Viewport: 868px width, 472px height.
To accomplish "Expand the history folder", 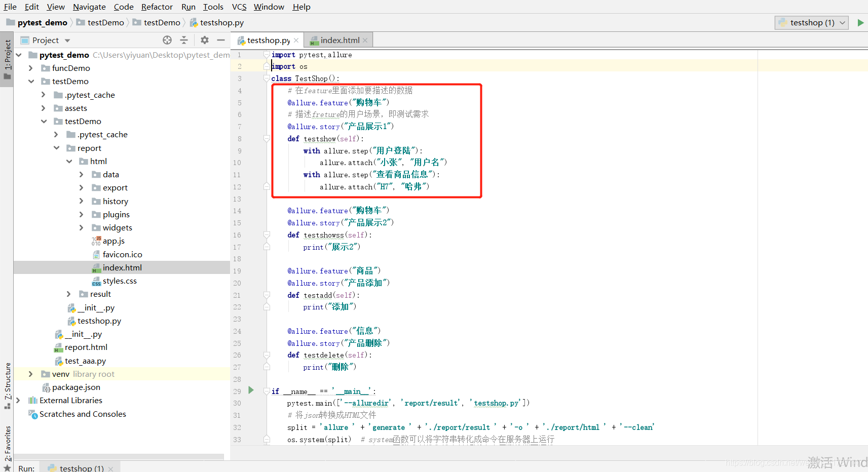I will (x=82, y=201).
